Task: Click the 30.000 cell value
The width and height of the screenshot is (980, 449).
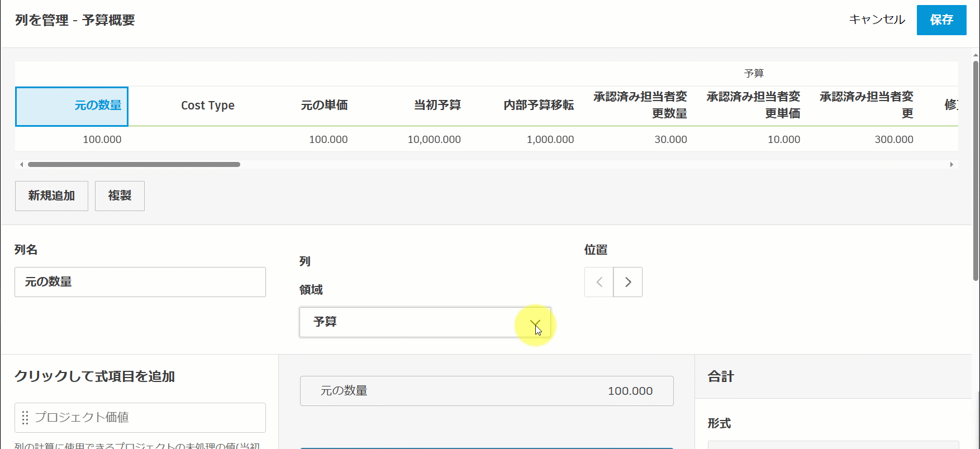Action: pos(671,140)
